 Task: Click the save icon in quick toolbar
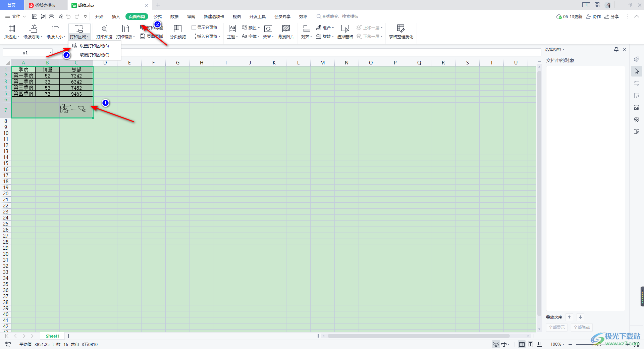click(x=35, y=16)
